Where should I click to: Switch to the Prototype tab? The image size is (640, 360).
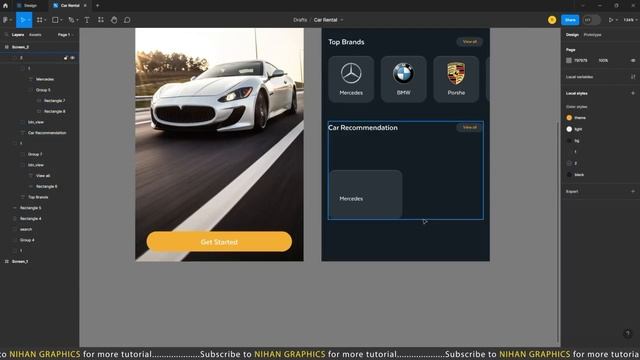[x=592, y=35]
